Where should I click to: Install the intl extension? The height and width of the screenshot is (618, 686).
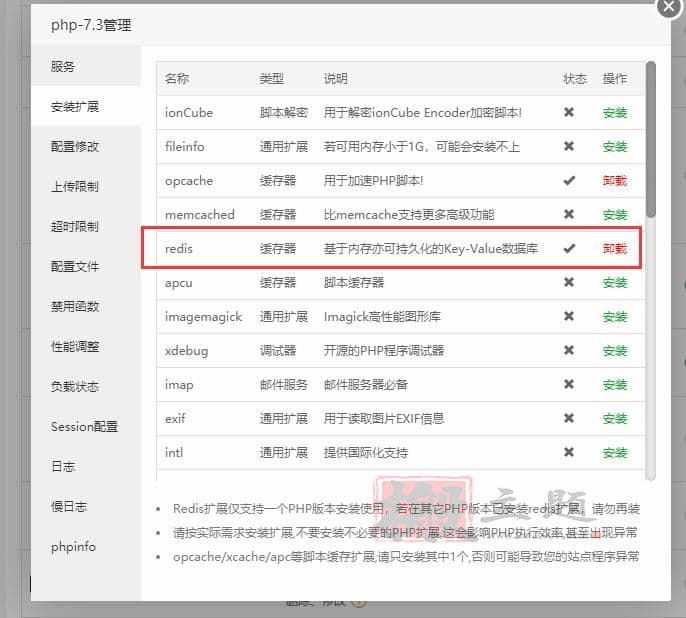tap(615, 453)
